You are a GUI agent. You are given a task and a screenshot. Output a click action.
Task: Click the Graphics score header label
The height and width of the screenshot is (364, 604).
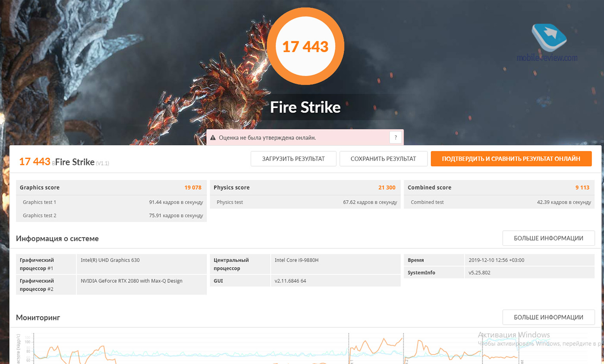(40, 188)
